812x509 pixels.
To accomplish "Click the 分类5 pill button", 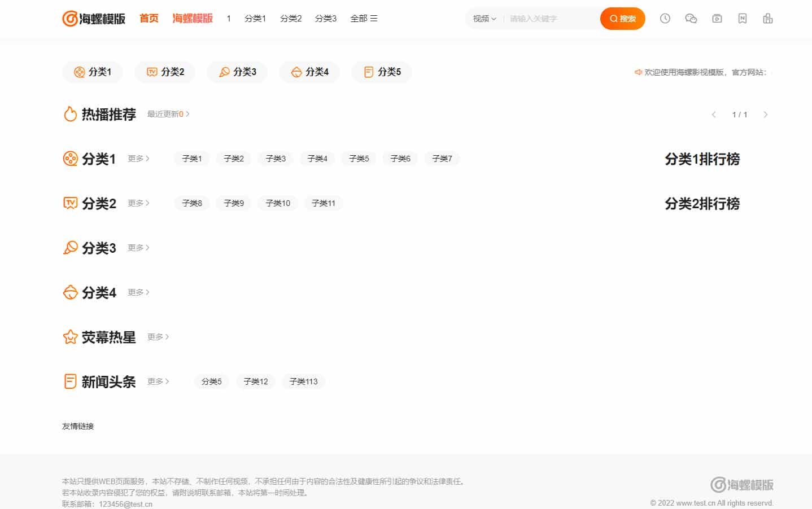I will 382,72.
